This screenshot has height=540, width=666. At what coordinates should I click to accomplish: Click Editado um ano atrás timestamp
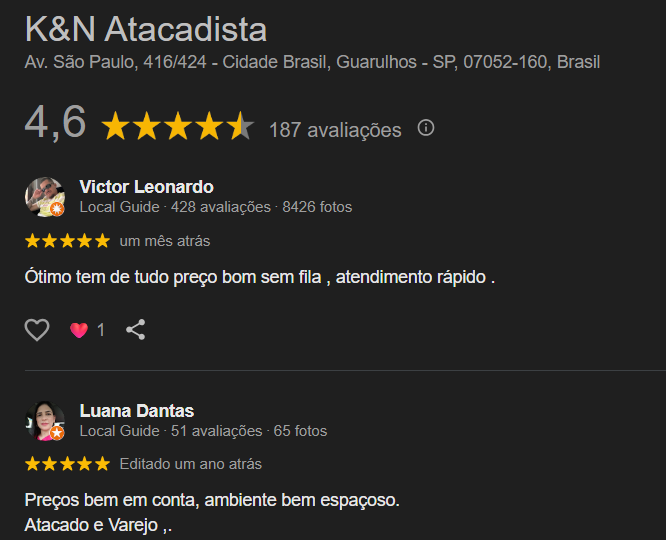pyautogui.click(x=191, y=464)
